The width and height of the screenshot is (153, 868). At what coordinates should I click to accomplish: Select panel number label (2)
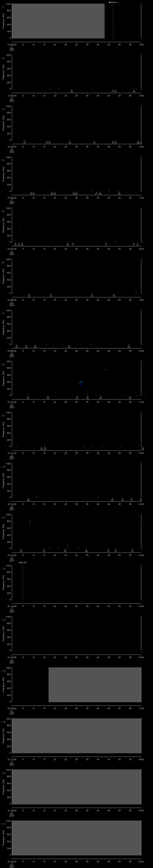coord(3,58)
